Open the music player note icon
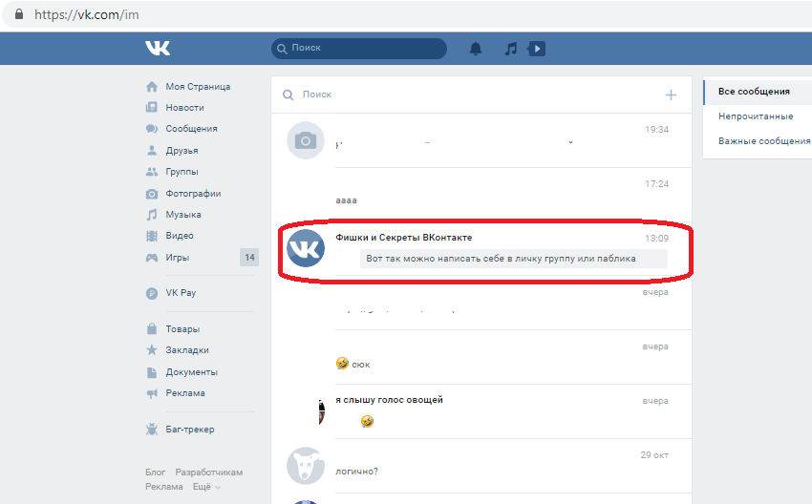812x504 pixels. 511,49
